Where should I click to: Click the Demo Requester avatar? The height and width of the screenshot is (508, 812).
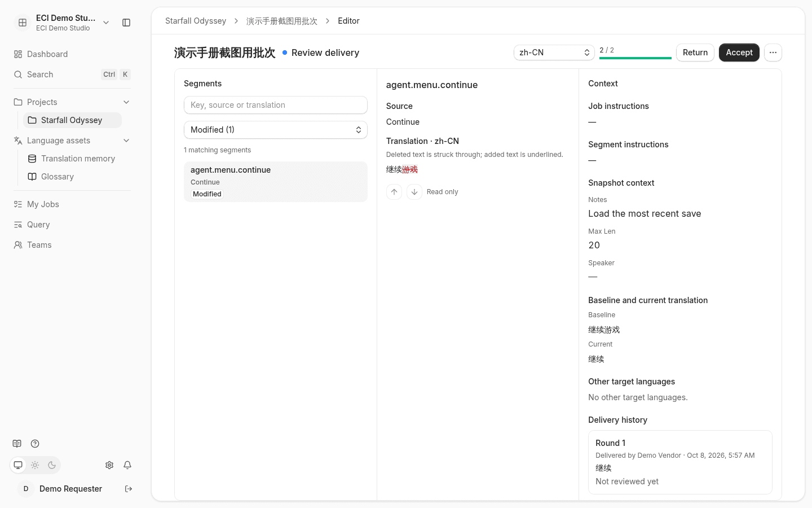coord(26,489)
